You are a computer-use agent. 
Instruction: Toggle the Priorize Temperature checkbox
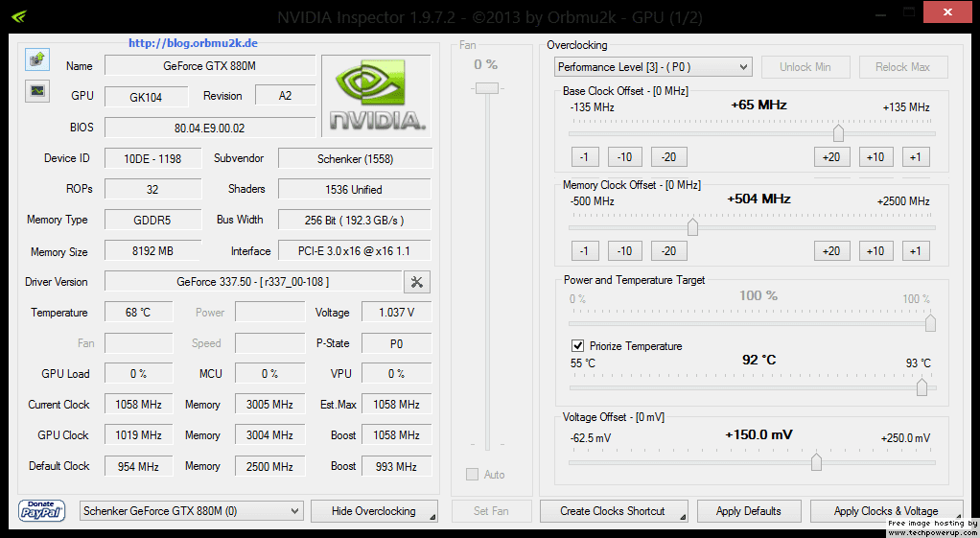pyautogui.click(x=577, y=345)
